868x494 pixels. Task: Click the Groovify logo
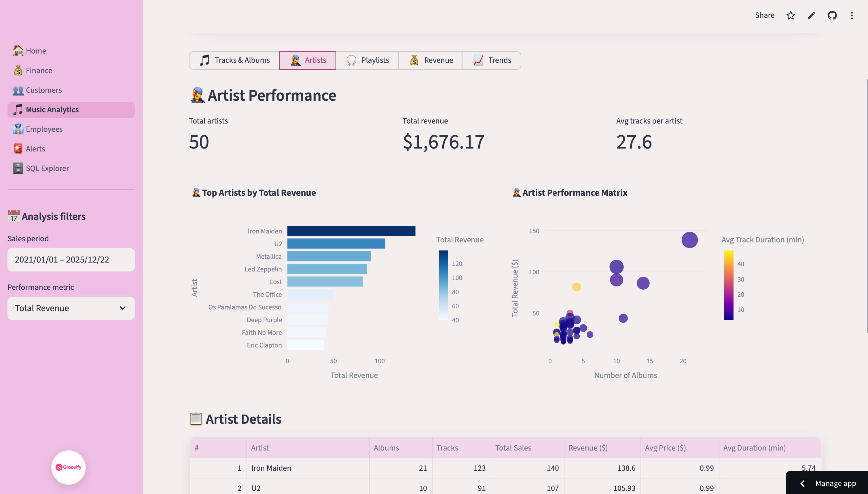pyautogui.click(x=68, y=467)
